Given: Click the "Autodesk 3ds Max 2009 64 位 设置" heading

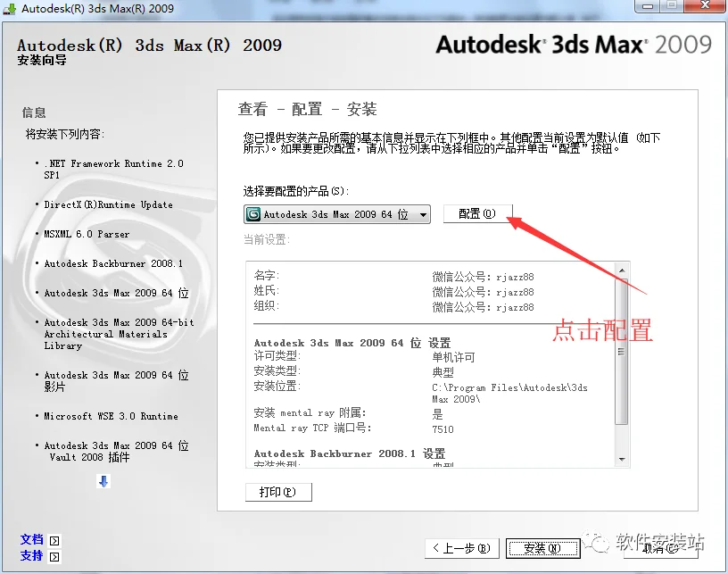Looking at the screenshot, I should (352, 343).
